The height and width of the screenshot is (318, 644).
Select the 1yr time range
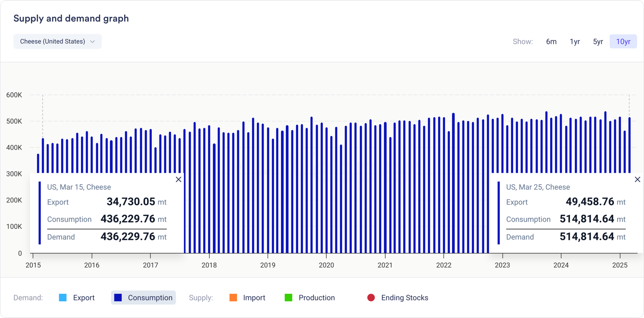tap(575, 42)
